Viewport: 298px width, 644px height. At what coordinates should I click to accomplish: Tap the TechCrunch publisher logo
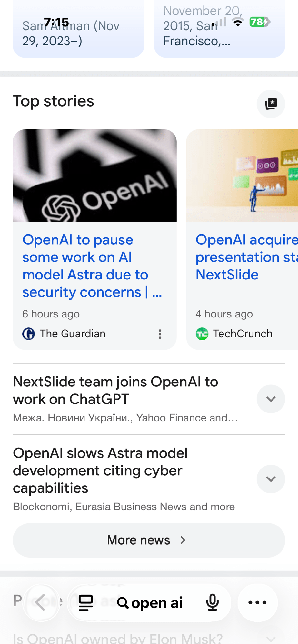click(202, 334)
